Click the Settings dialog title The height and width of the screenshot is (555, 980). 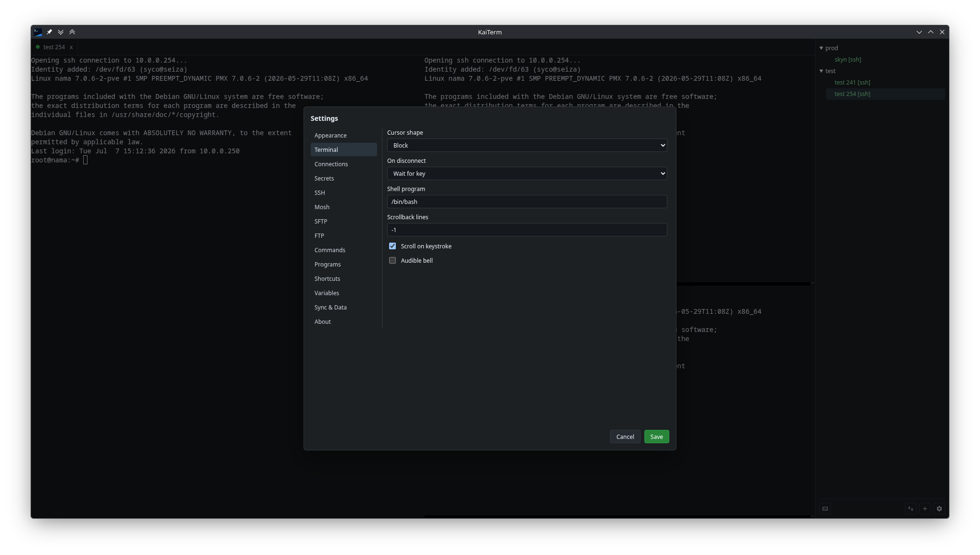click(324, 118)
